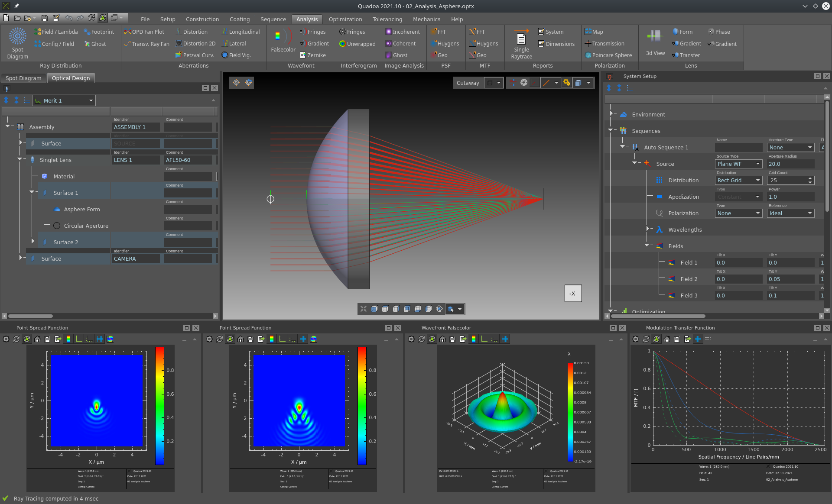Toggle the aperture display icon in 3D view toolbar
The width and height of the screenshot is (832, 504).
[524, 82]
